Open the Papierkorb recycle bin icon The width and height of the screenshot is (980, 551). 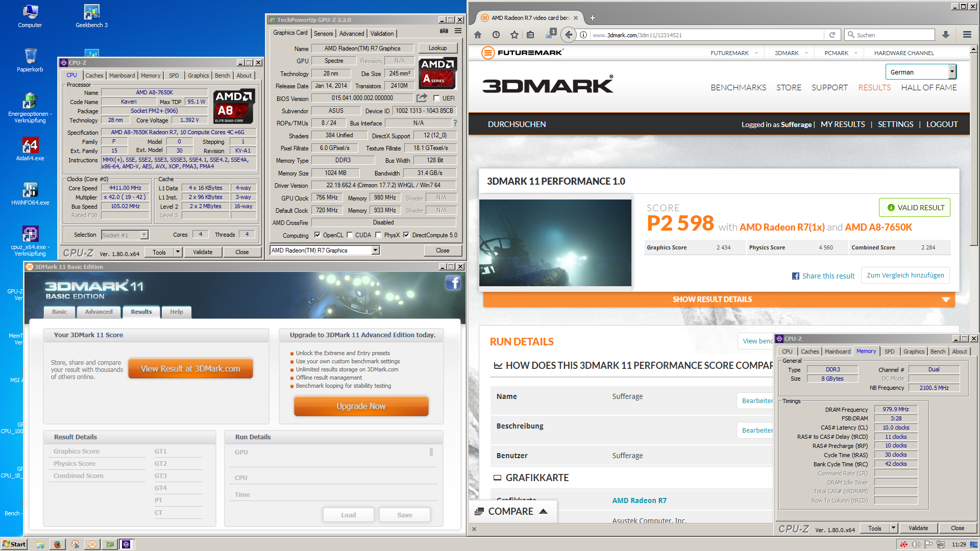point(30,60)
